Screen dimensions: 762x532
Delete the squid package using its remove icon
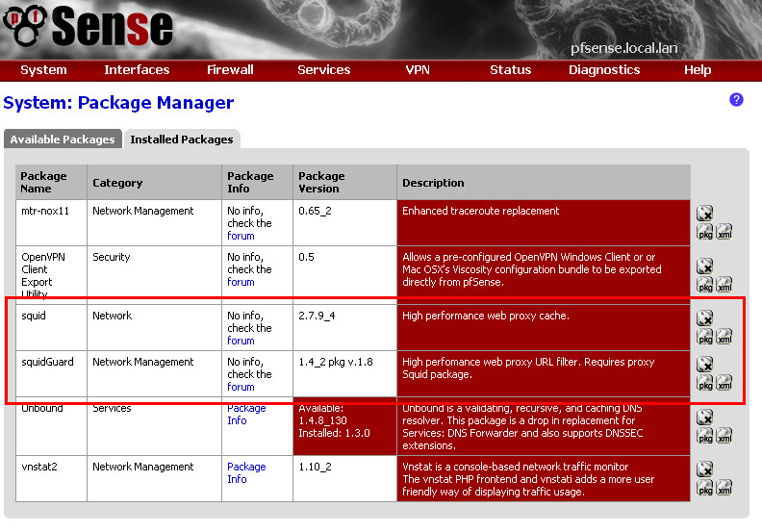coord(704,317)
